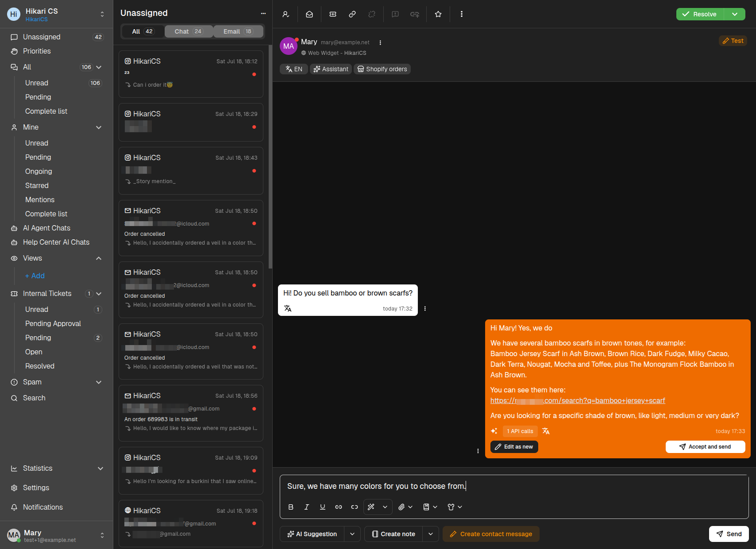The height and width of the screenshot is (549, 756).
Task: Open the bamboo jersey scarf search link
Action: pos(578,401)
